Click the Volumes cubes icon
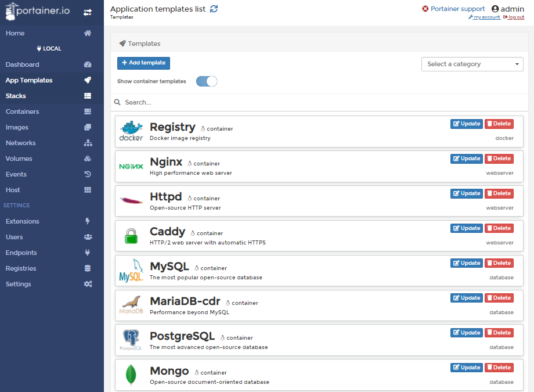 88,159
